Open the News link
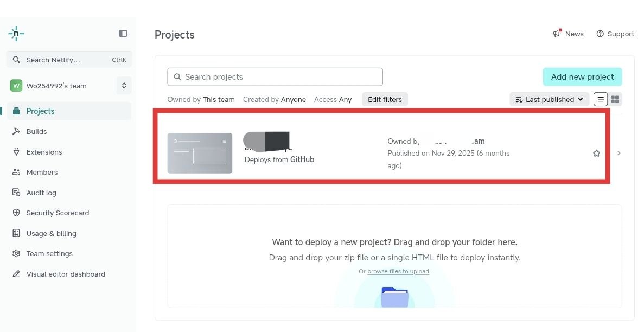This screenshot has height=332, width=644. (x=569, y=34)
